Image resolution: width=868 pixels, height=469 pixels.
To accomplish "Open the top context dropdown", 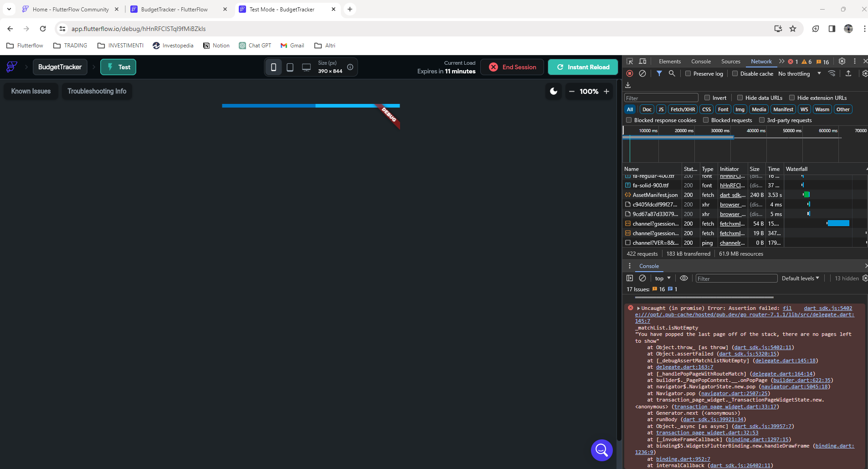I will tap(663, 278).
